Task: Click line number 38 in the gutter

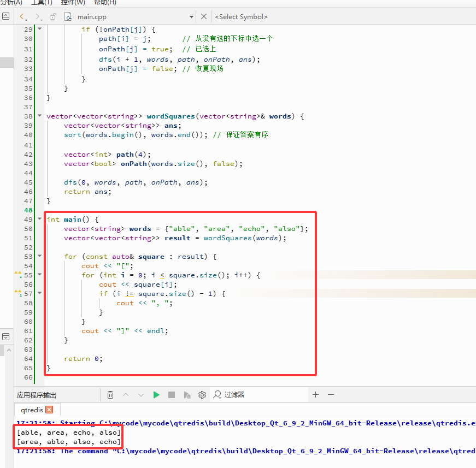Action: click(28, 116)
